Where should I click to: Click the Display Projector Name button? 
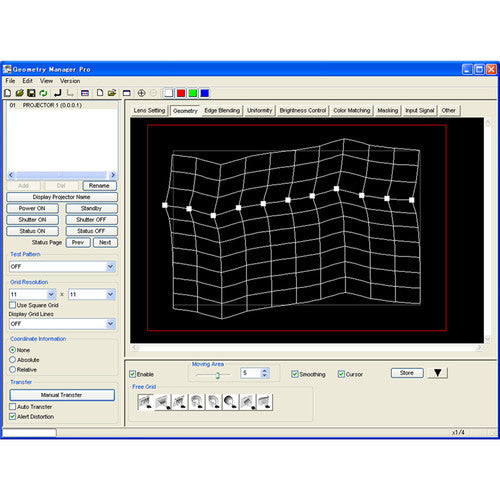pos(62,197)
